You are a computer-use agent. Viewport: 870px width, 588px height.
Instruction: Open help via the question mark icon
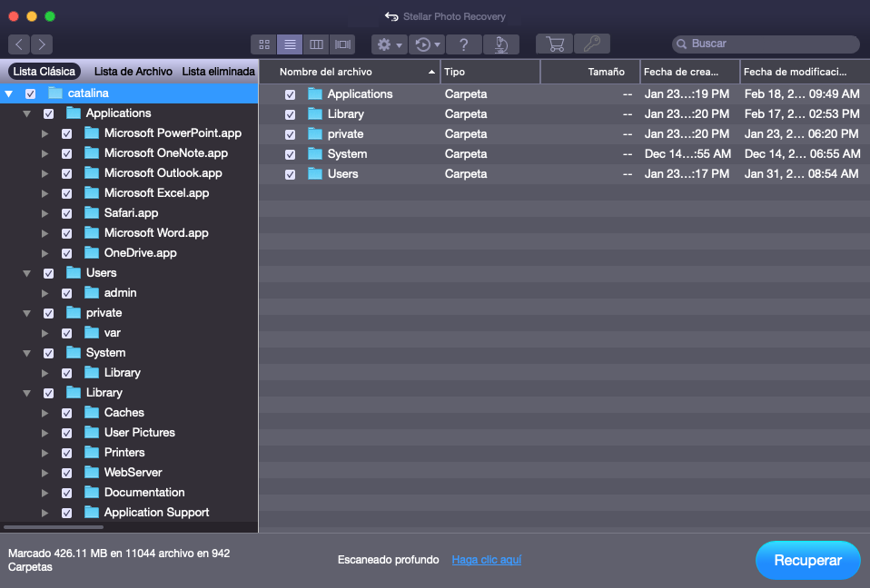464,44
